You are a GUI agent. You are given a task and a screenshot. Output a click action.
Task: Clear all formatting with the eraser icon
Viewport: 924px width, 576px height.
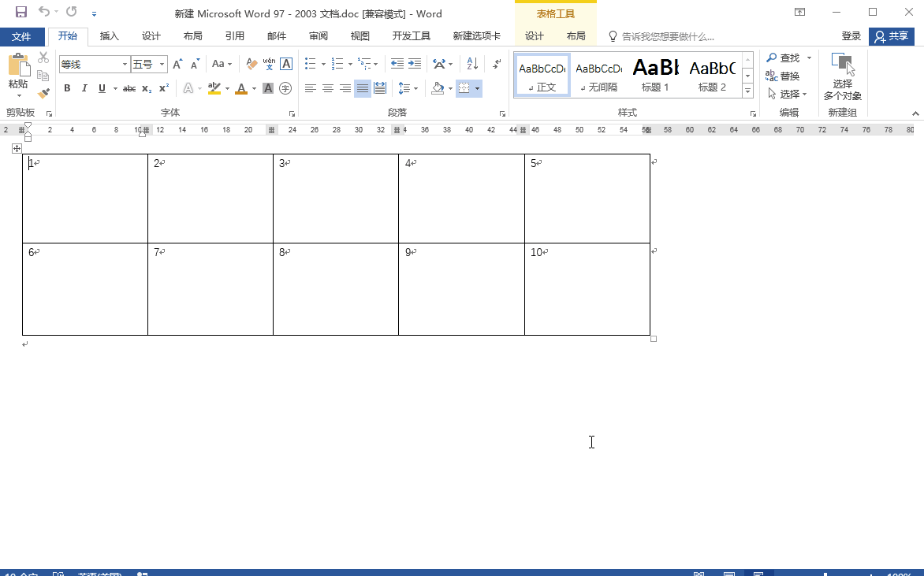coord(251,64)
